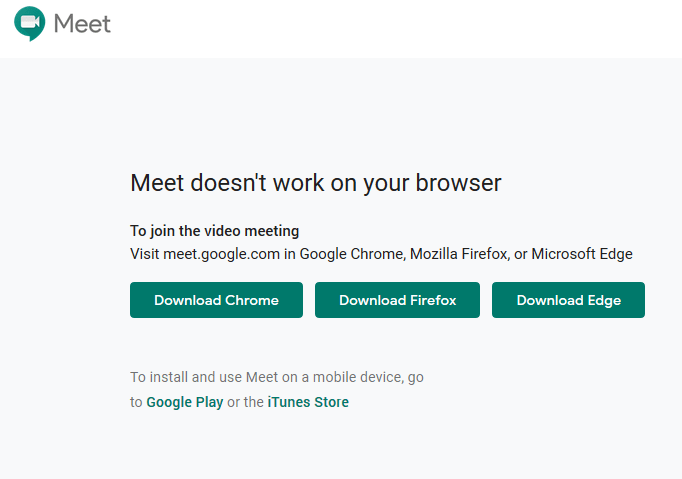Image resolution: width=682 pixels, height=479 pixels.
Task: Open the iTunes Store link
Action: (x=308, y=403)
